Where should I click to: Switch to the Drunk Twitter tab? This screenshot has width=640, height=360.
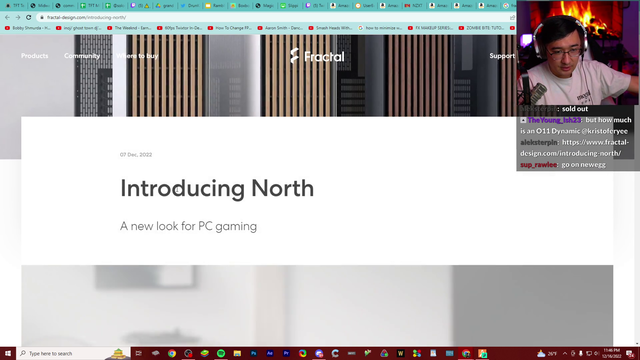click(189, 6)
